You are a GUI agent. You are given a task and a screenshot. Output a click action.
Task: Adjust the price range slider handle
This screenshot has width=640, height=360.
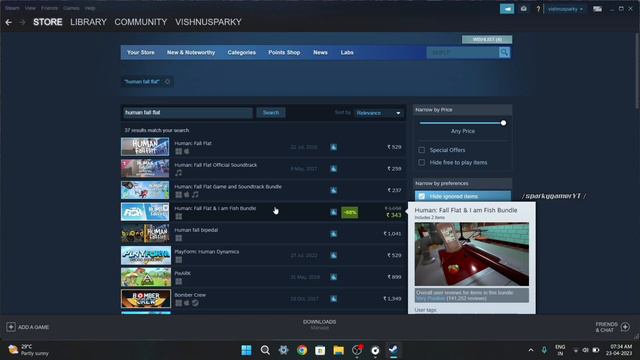[x=503, y=123]
